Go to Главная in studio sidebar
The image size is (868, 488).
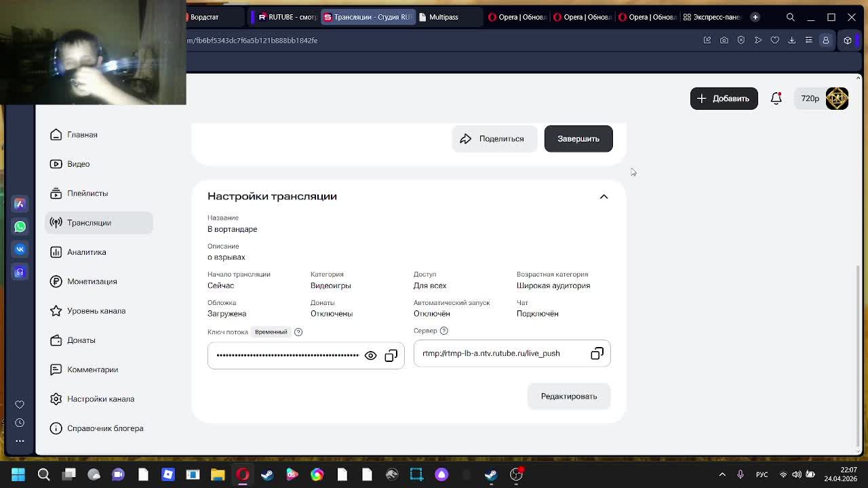click(x=99, y=135)
